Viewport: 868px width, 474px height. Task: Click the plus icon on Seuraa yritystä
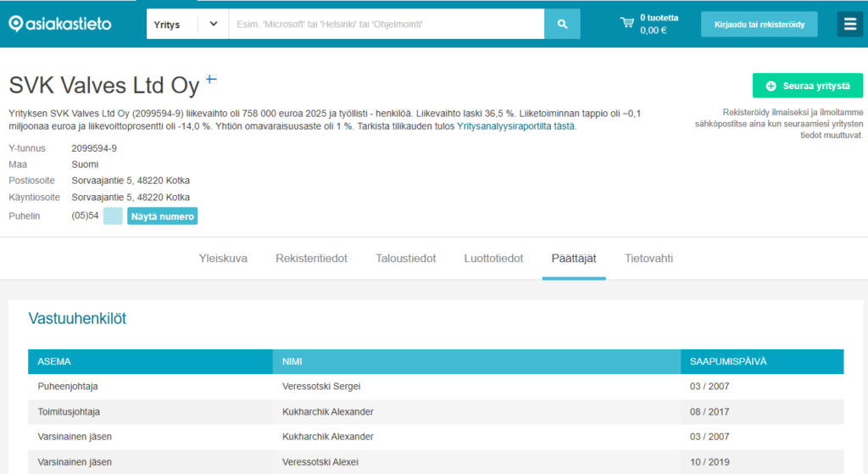[771, 86]
